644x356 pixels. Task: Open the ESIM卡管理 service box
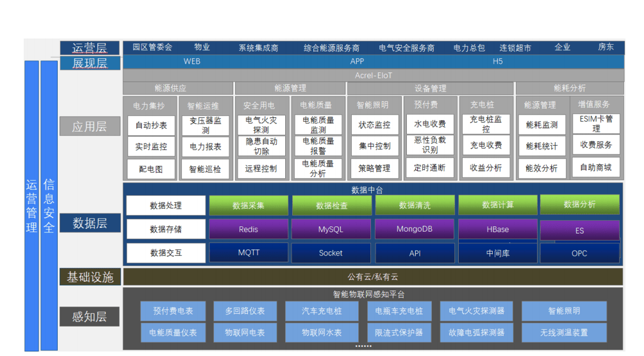[x=596, y=124]
